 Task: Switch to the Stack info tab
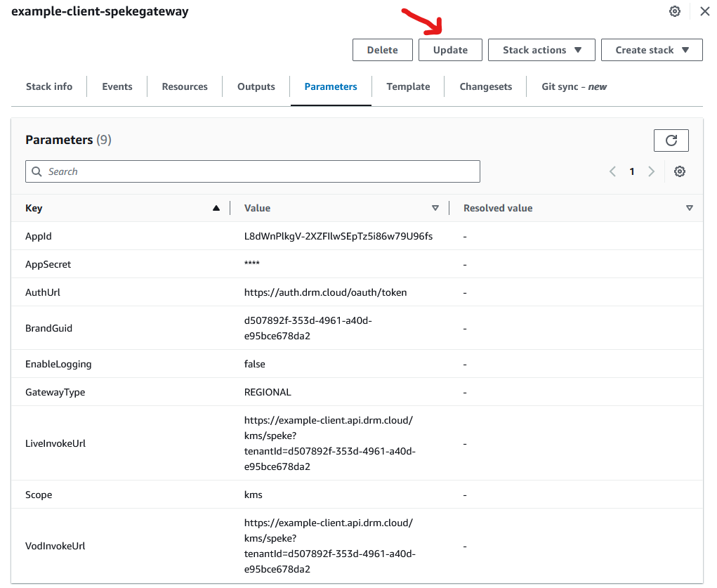click(x=49, y=86)
